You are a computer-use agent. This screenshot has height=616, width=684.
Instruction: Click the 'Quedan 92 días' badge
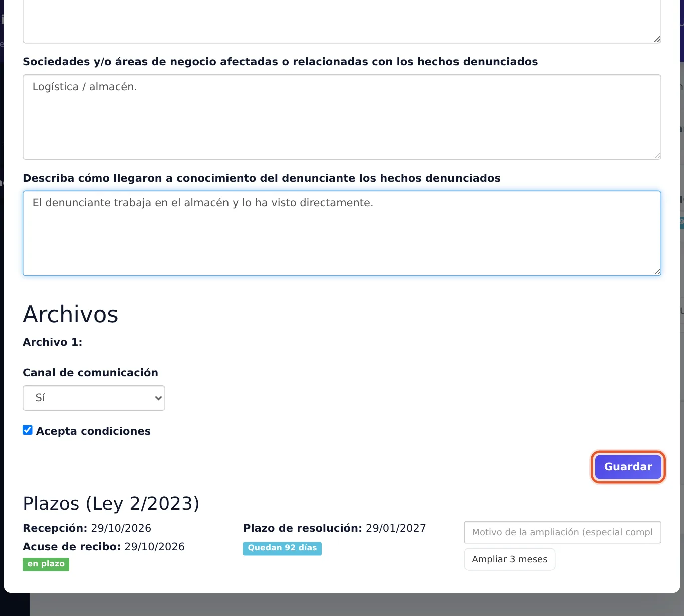[282, 548]
